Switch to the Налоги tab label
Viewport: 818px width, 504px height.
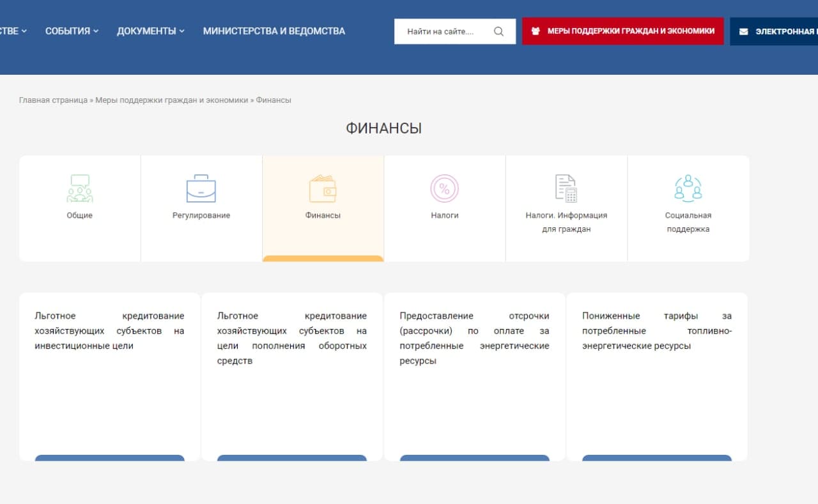coord(445,215)
